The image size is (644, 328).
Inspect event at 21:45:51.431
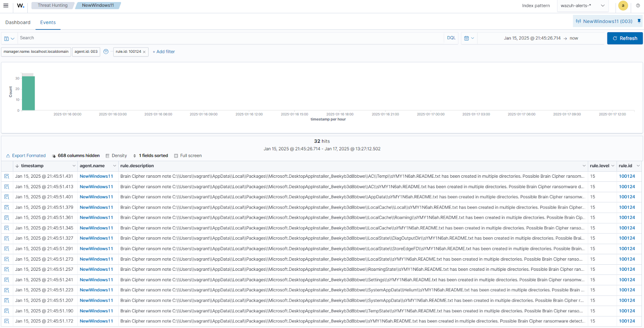7,176
